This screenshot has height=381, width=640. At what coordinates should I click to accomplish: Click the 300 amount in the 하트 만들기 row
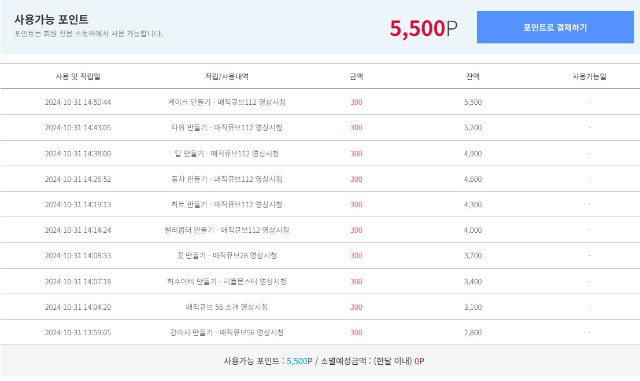[356, 204]
